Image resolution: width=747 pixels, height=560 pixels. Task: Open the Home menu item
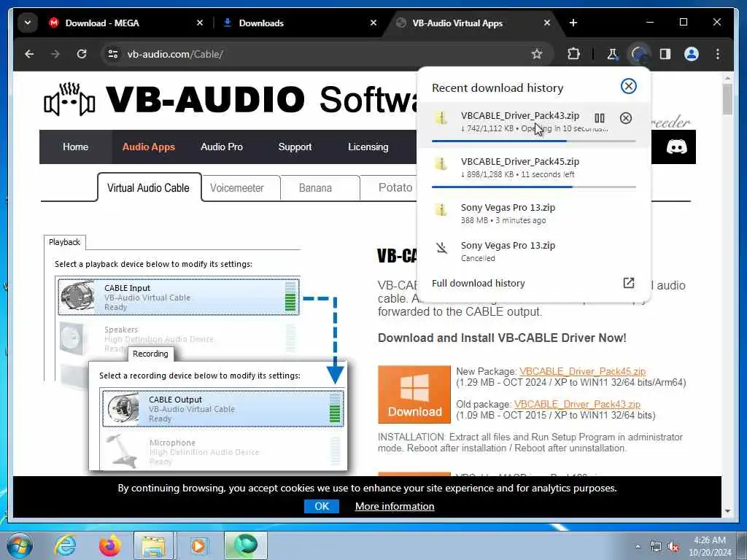75,147
